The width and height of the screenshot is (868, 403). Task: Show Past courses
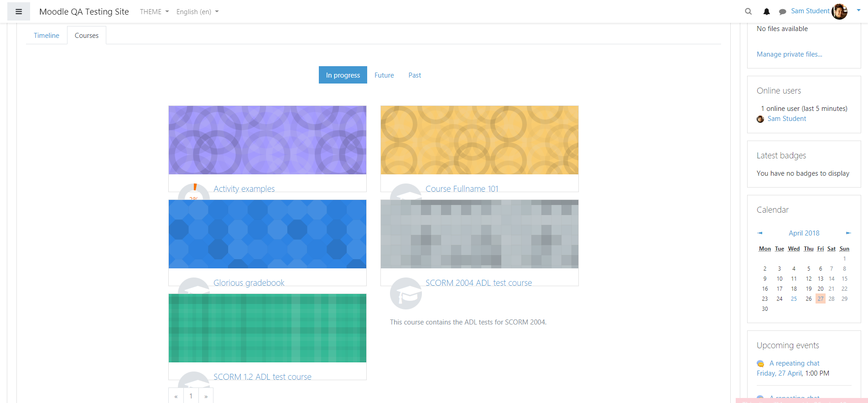(x=415, y=75)
